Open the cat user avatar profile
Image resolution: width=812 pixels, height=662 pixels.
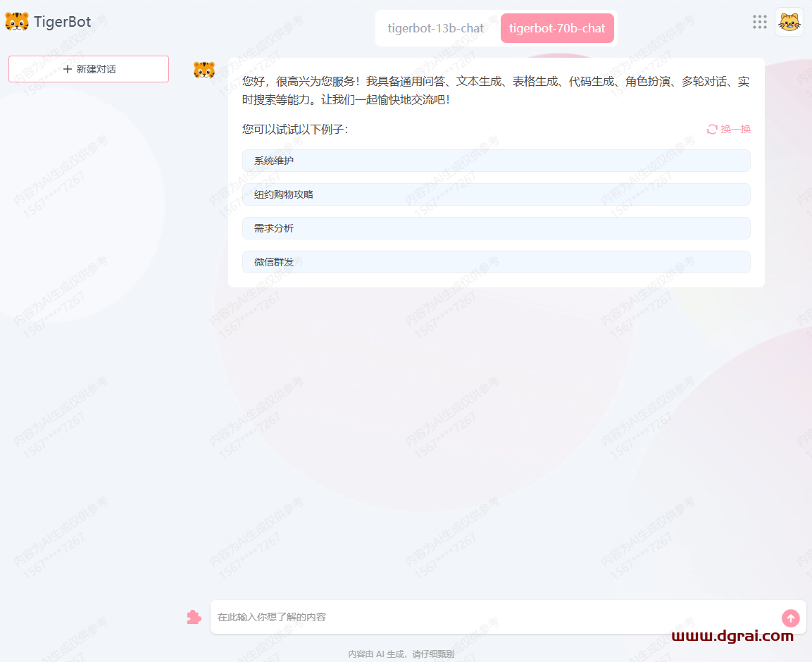click(x=789, y=22)
